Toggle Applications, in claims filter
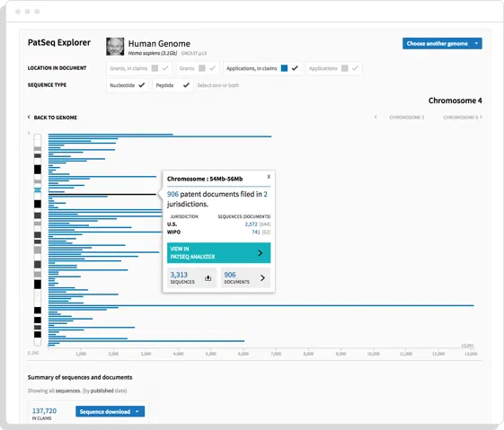The image size is (504, 430). pos(262,68)
